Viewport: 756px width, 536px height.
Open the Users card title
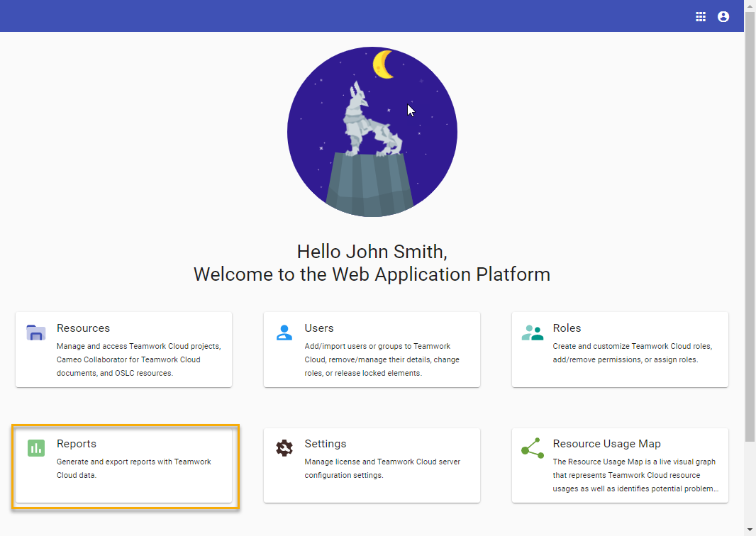point(319,328)
